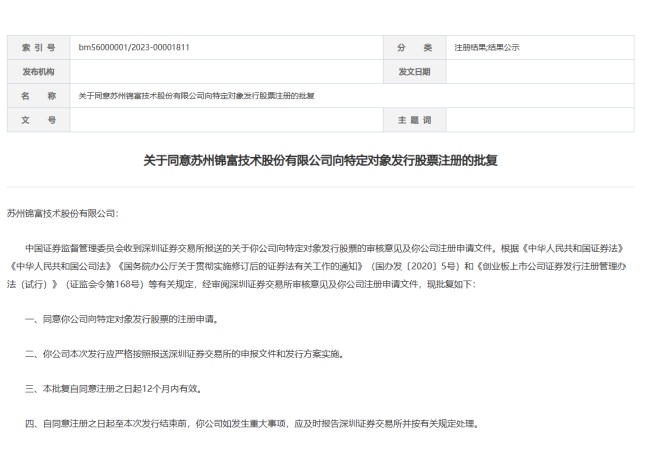Click the 发布机构 label cell
This screenshot has height=455, width=666.
[38, 72]
